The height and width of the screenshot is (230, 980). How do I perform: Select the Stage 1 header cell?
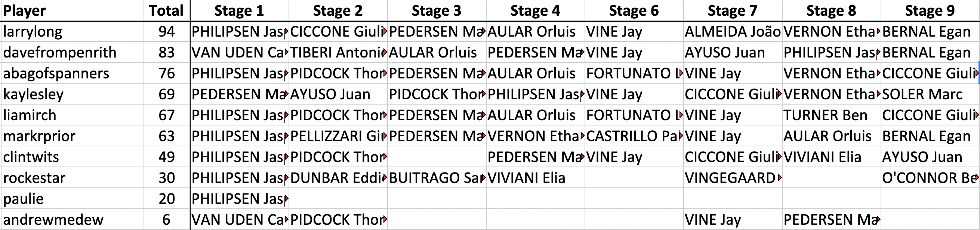239,11
